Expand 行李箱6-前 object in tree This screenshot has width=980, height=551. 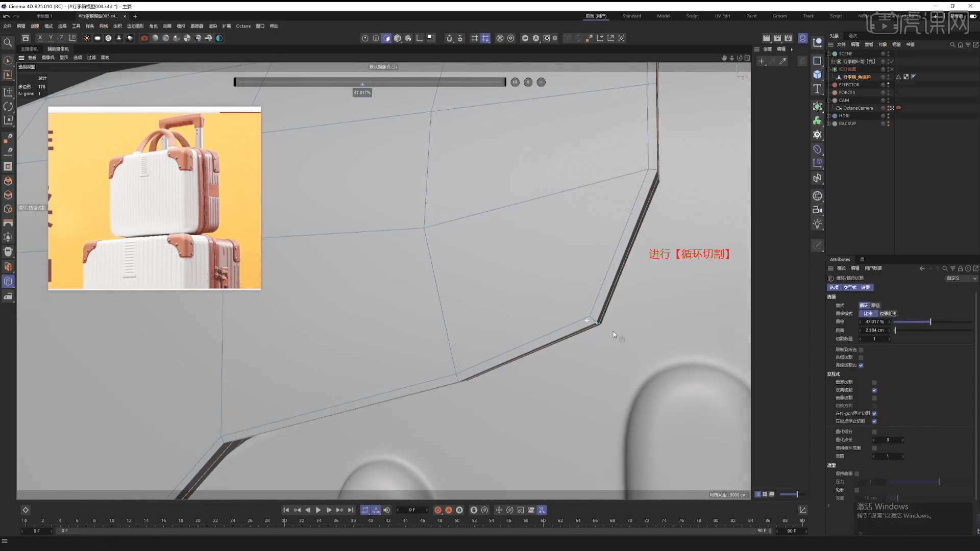coord(833,61)
